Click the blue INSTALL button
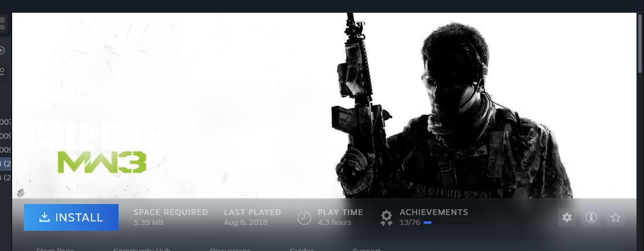This screenshot has height=251, width=644. [71, 217]
